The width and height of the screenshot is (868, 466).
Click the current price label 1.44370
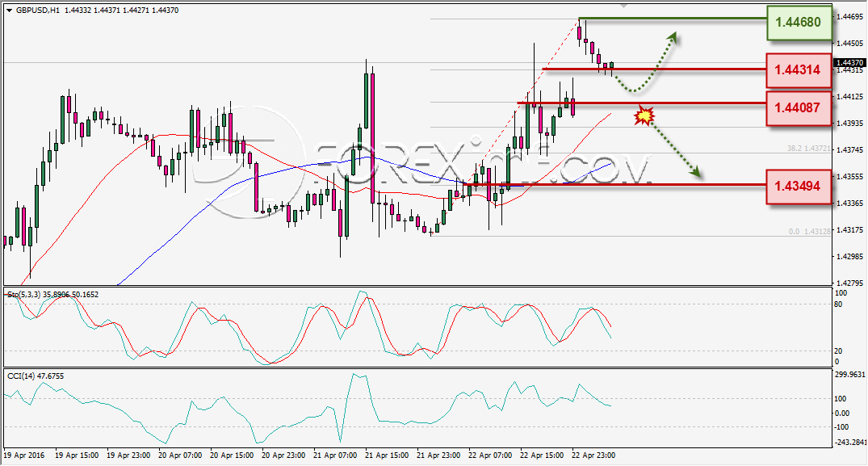point(849,62)
